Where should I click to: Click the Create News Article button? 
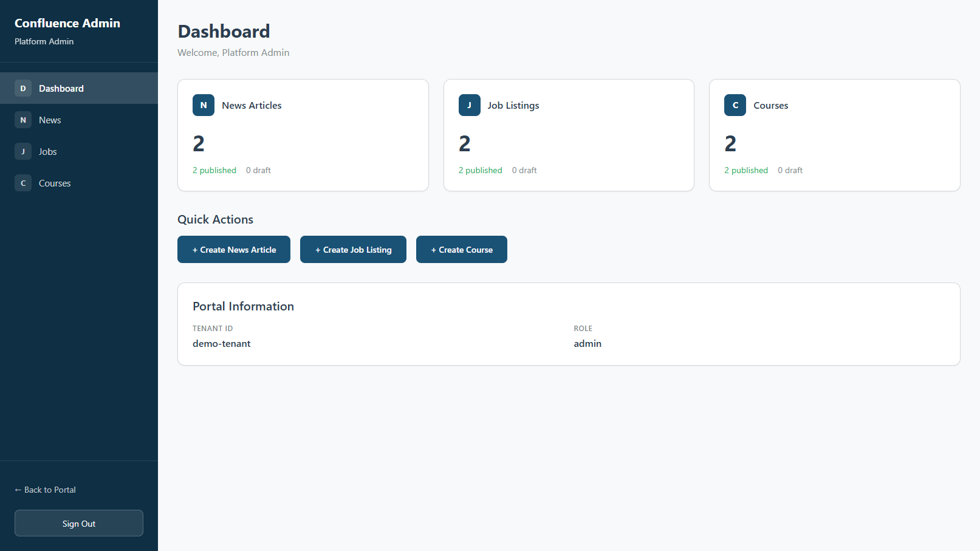(x=233, y=249)
